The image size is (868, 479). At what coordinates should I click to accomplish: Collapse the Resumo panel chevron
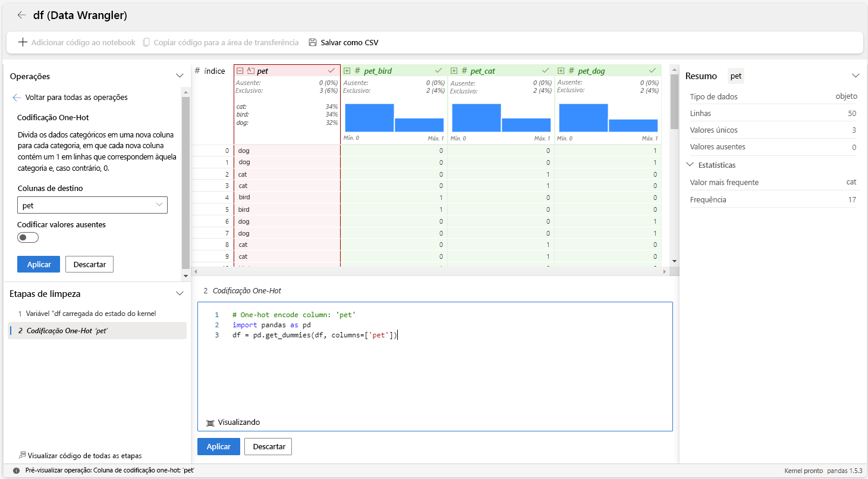pos(856,76)
